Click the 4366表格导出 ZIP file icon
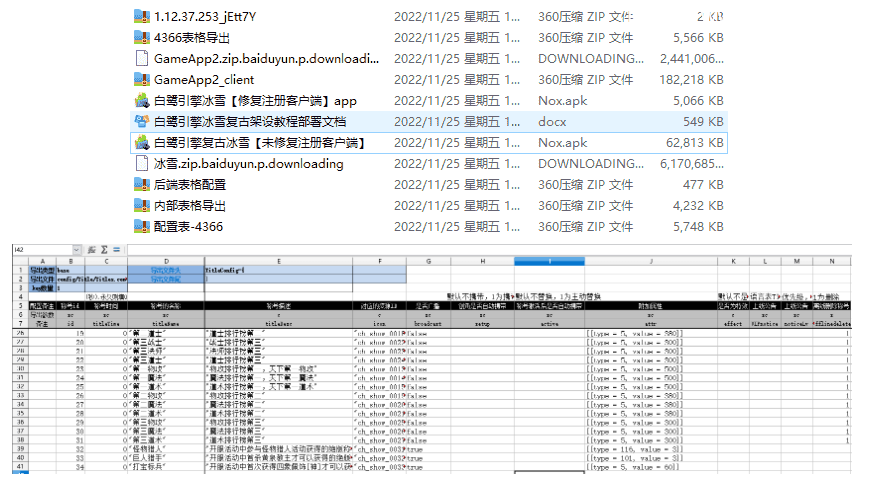872x489 pixels. pyautogui.click(x=142, y=38)
